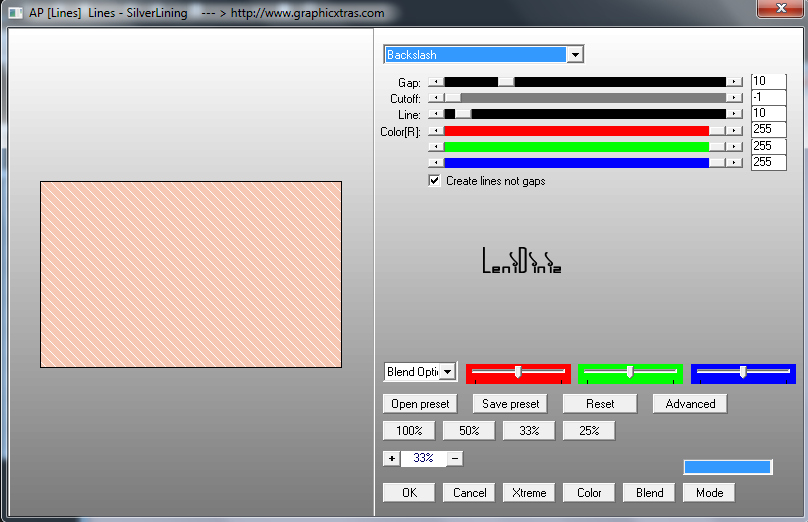The height and width of the screenshot is (522, 808).
Task: Close the AP Lines dialog window
Action: click(781, 8)
